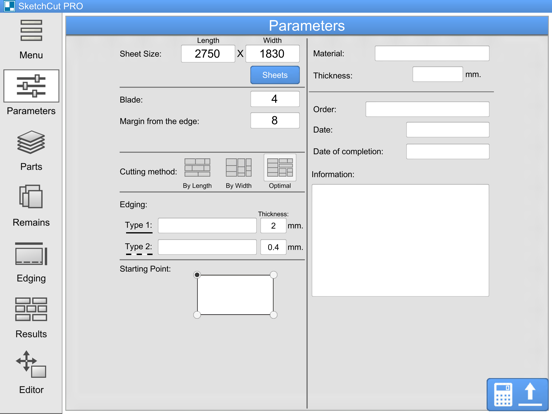
Task: Click the sheet Length field
Action: (208, 54)
